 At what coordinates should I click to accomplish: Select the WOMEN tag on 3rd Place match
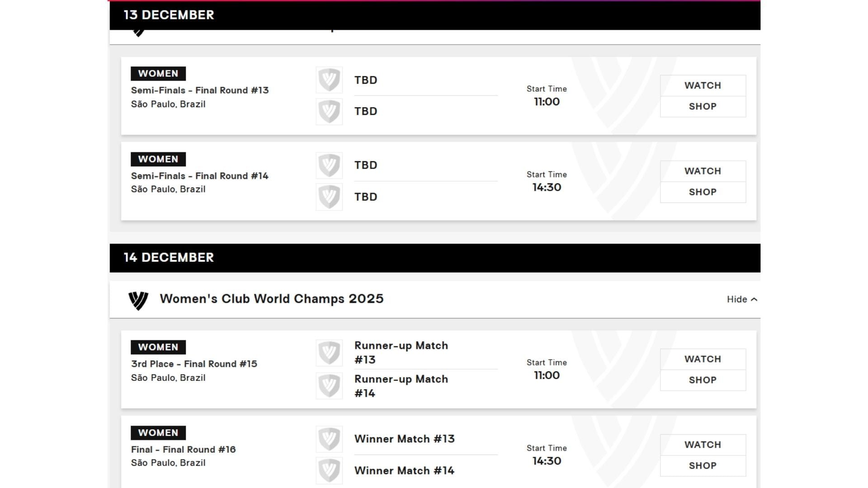(x=158, y=347)
